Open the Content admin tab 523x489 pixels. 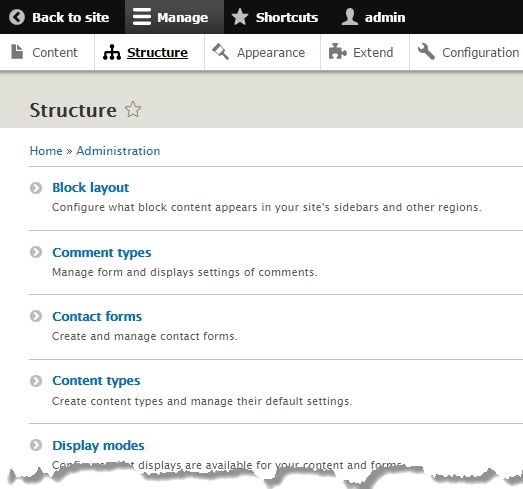[55, 53]
